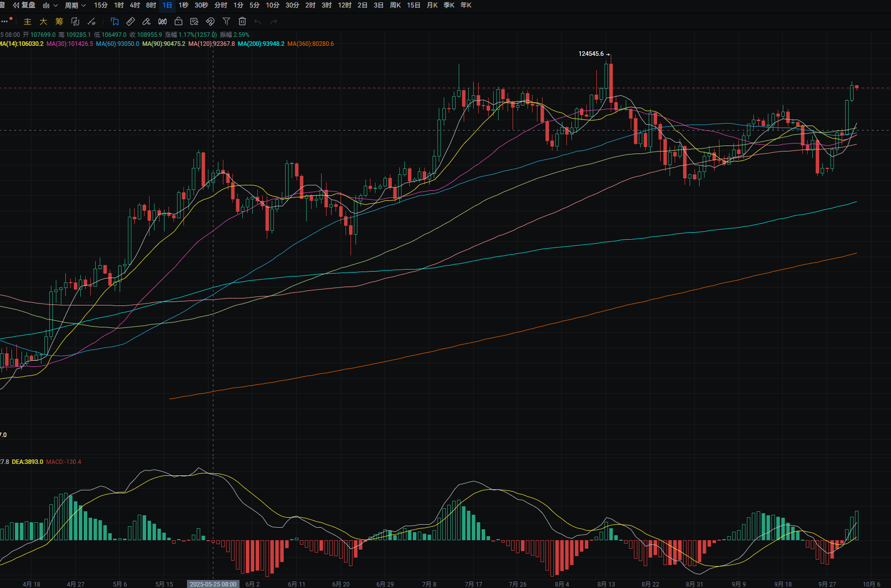Image resolution: width=891 pixels, height=588 pixels.
Task: Click the 复盘 replay button
Action: 24,5
